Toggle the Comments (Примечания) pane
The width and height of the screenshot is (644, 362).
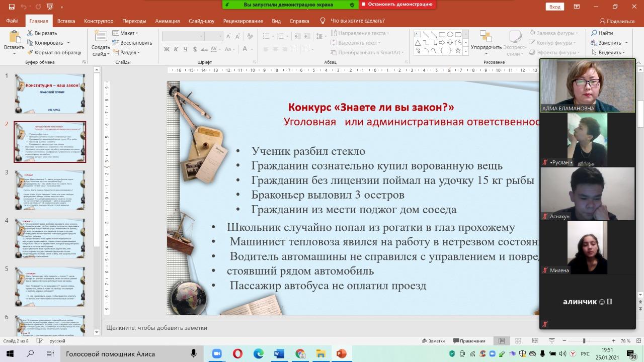(469, 341)
